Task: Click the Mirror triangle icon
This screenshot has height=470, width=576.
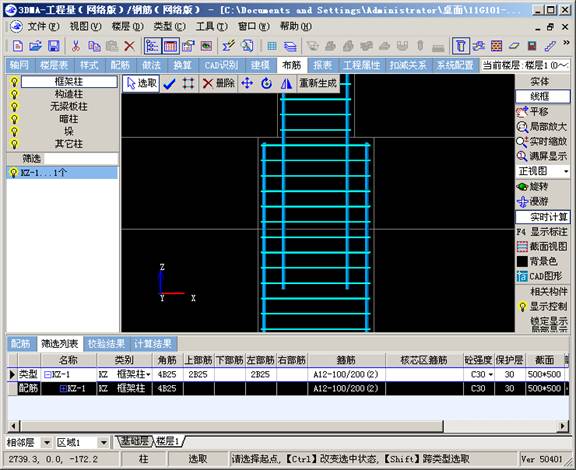Action: click(286, 84)
